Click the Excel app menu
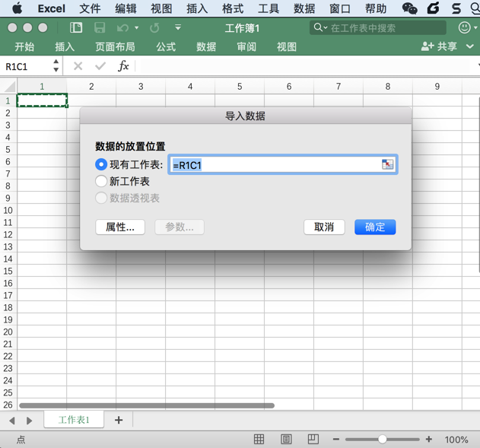The height and width of the screenshot is (448, 480). click(x=52, y=8)
